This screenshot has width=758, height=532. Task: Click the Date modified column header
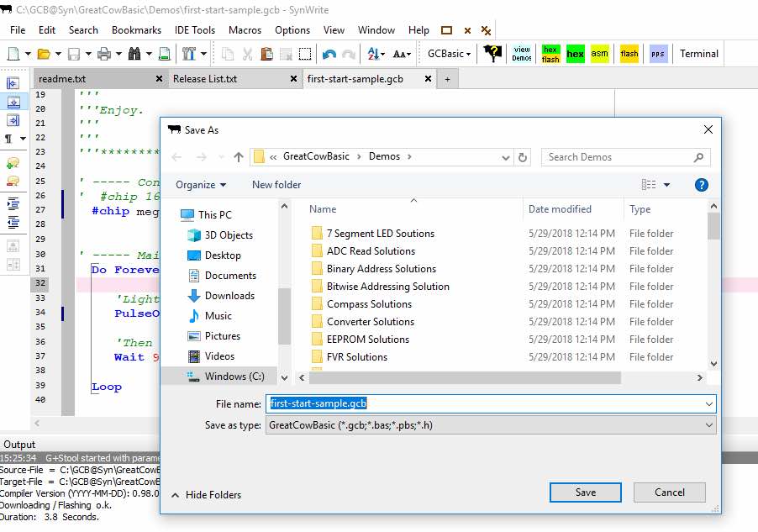[x=560, y=209]
